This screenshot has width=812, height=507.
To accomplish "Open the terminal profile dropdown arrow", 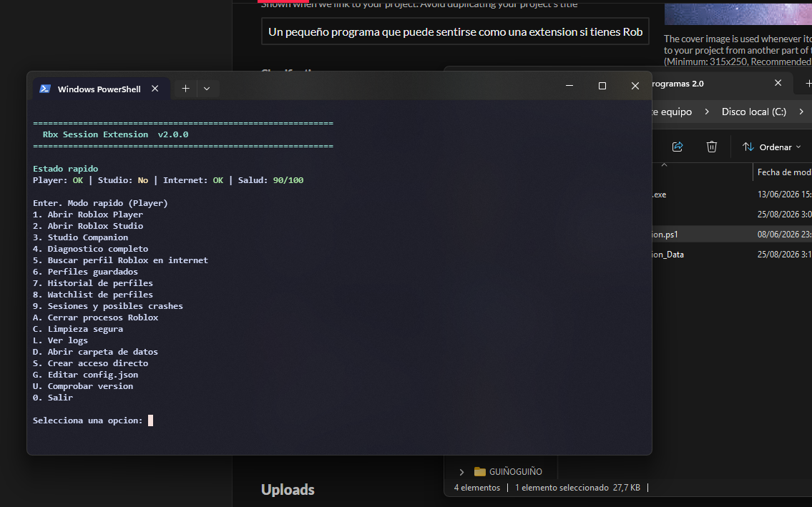I will point(207,89).
